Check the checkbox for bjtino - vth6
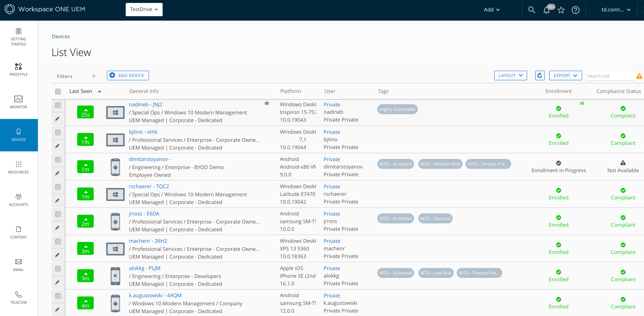 tap(58, 132)
